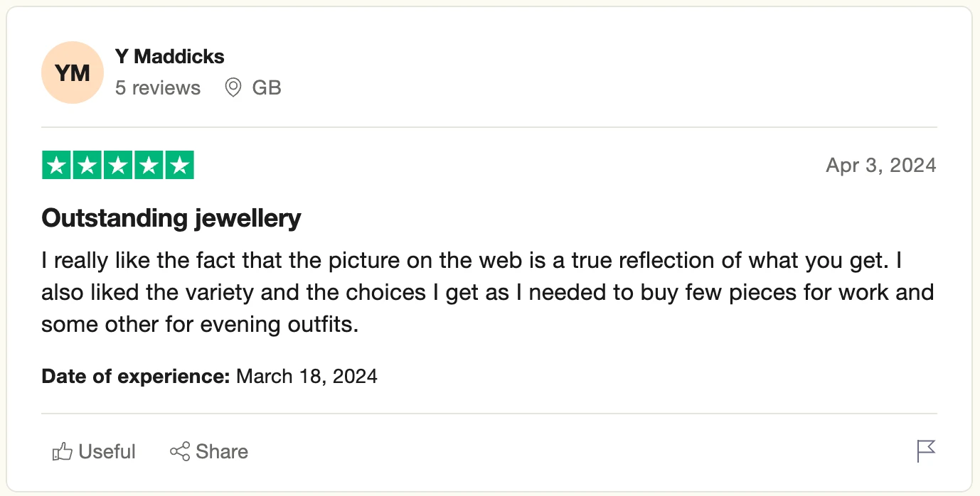Click the review body text paragraph
This screenshot has height=496, width=980.
pos(487,293)
